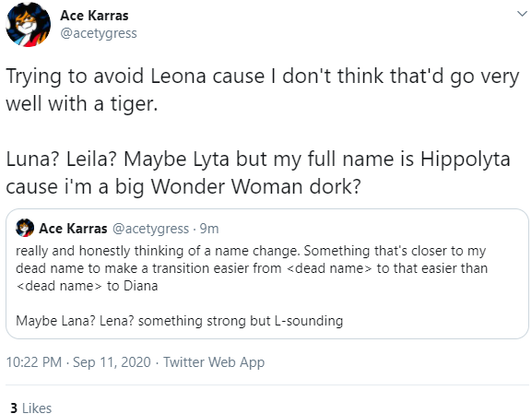The width and height of the screenshot is (532, 414).
Task: Click the Sep 11, 2020 date text
Action: 112,362
